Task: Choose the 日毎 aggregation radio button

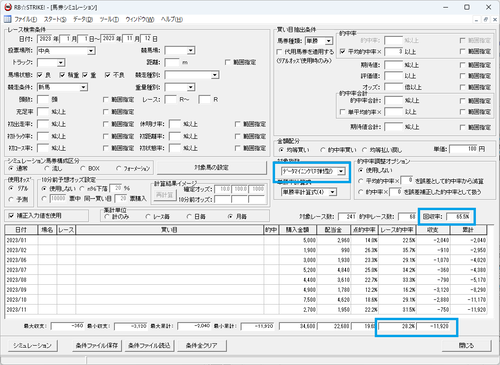Action: click(x=189, y=217)
